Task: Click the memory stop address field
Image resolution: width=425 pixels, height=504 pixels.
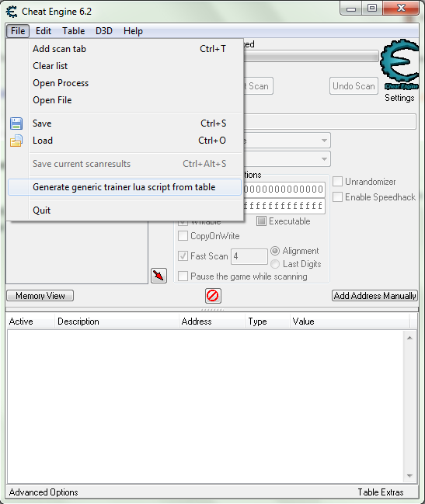Action: (284, 206)
